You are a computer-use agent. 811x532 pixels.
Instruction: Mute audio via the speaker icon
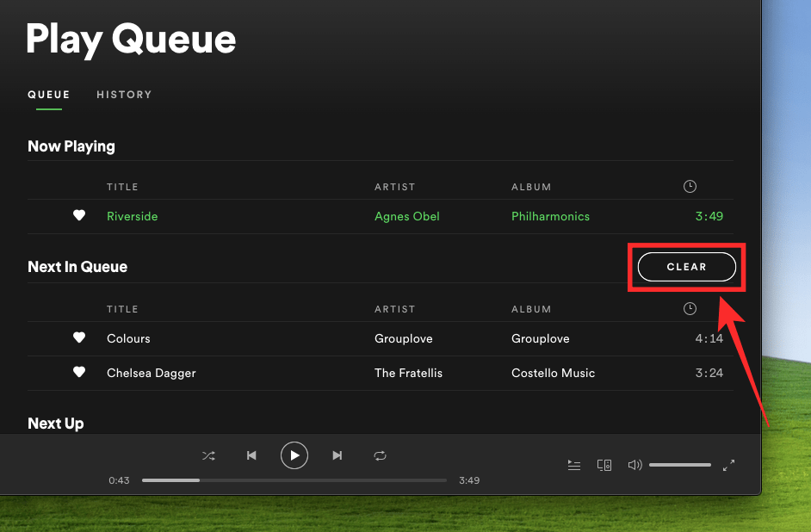635,465
